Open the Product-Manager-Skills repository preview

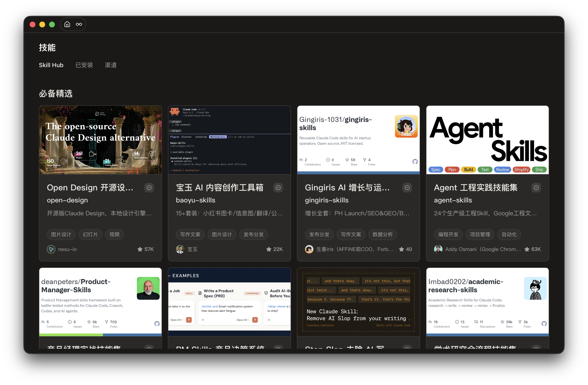coord(100,302)
